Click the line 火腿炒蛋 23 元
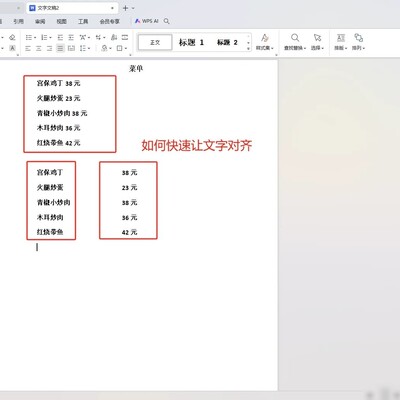 point(59,98)
